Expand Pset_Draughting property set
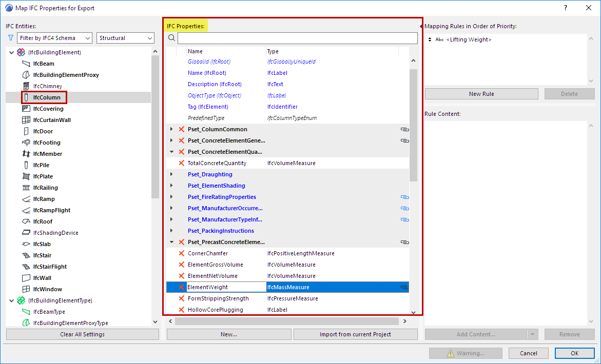This screenshot has width=601, height=364. pyautogui.click(x=171, y=174)
